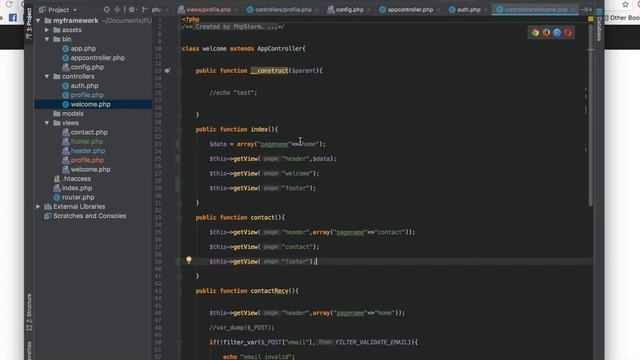Open file preview in Opera browser icon
Image resolution: width=640 pixels, height=360 pixels.
[x=568, y=33]
